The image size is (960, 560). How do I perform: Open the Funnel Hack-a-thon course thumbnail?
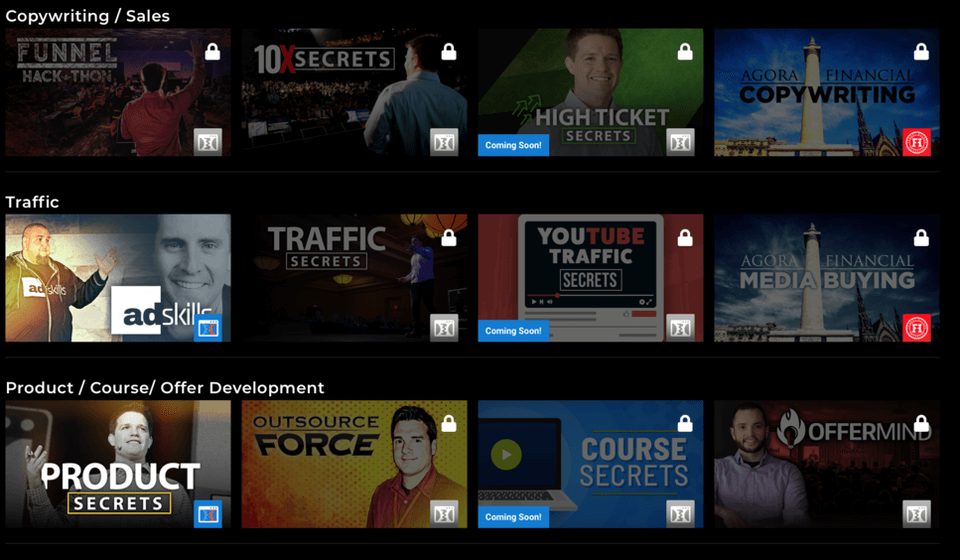118,92
